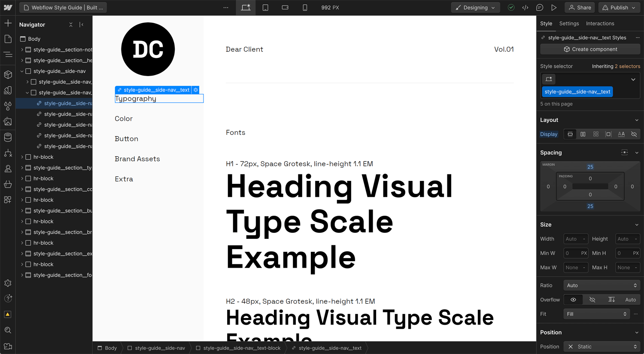Open the video tutorials icon at bottom left
This screenshot has height=354, width=644.
tap(8, 346)
